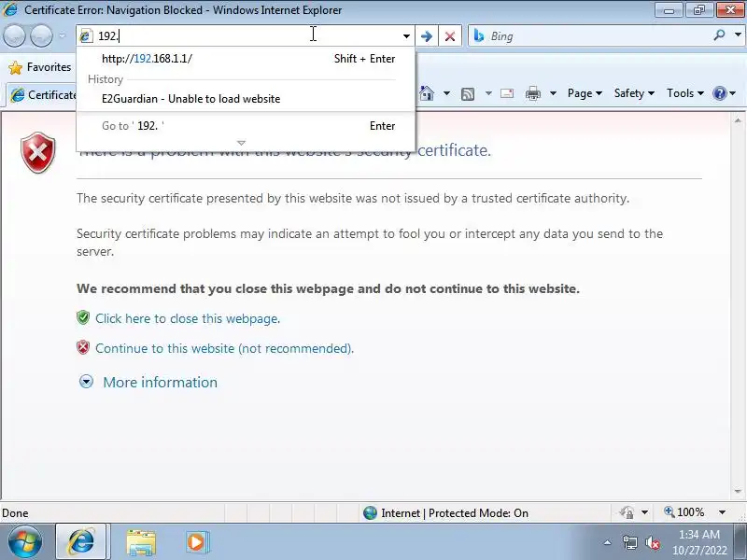This screenshot has width=747, height=560.
Task: Click green shield icon beside close link
Action: click(83, 317)
